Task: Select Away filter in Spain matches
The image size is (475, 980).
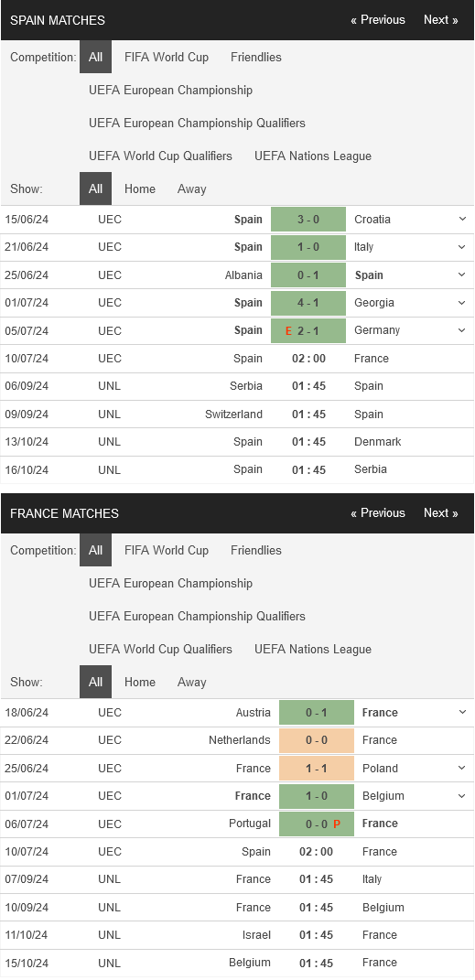Action: pyautogui.click(x=191, y=188)
